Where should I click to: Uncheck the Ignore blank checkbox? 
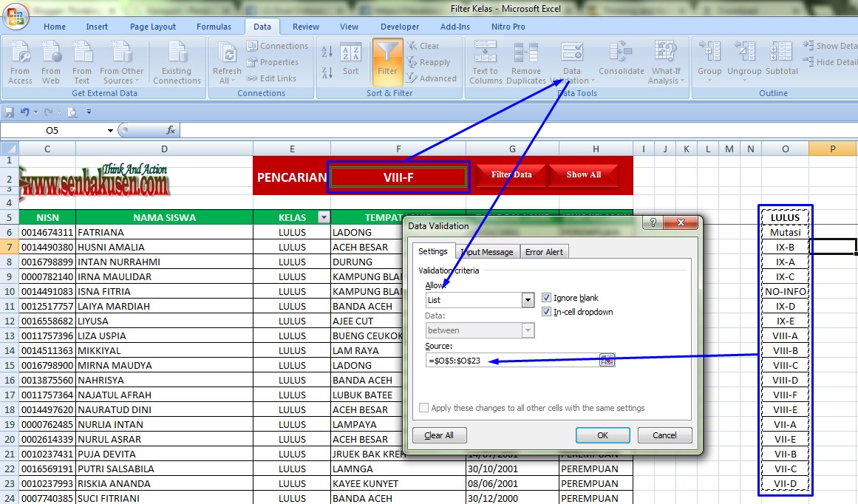point(546,298)
